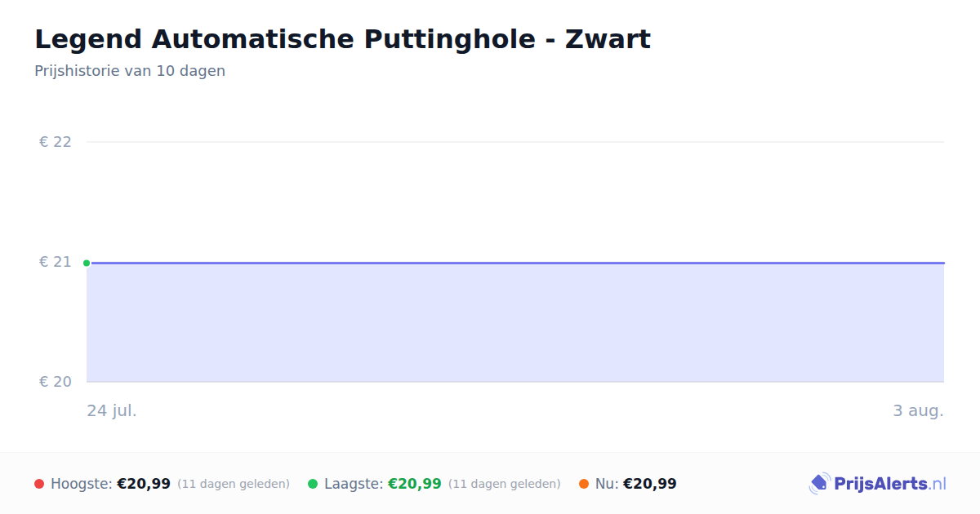The image size is (980, 514).
Task: Select the green data point on chart line
Action: coord(87,263)
